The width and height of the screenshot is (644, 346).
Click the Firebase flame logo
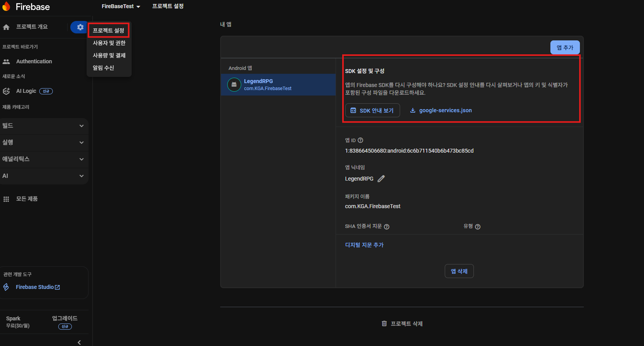[x=6, y=6]
